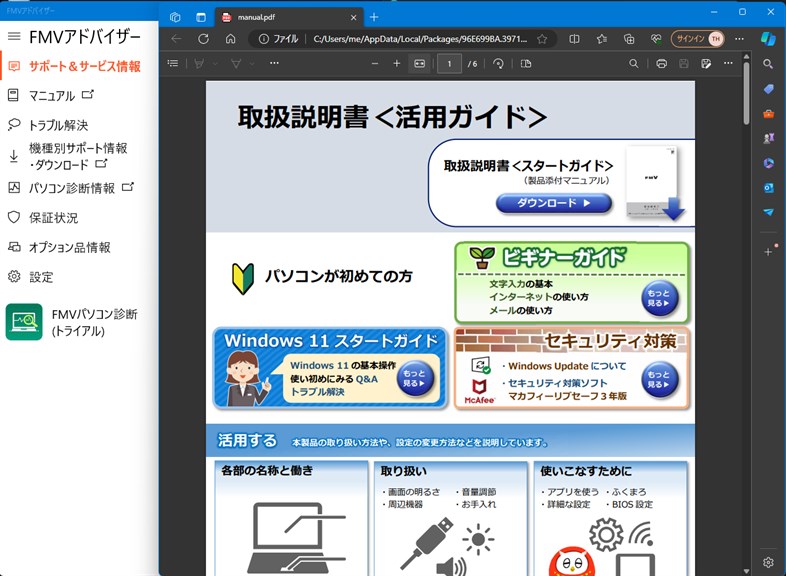Open パソコン診断情報 in the sidebar
786x576 pixels.
[71, 188]
